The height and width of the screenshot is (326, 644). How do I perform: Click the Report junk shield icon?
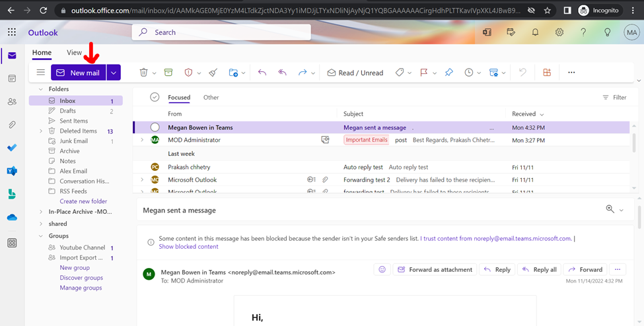[x=188, y=73]
